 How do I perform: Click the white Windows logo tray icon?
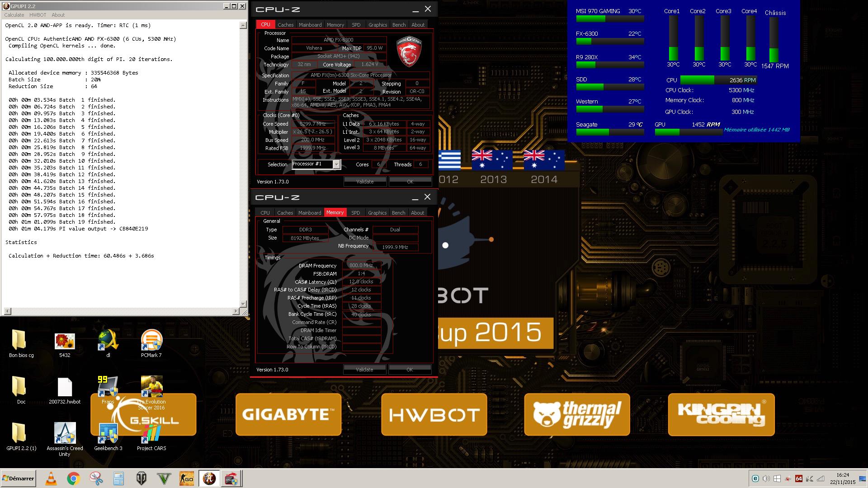tap(777, 479)
